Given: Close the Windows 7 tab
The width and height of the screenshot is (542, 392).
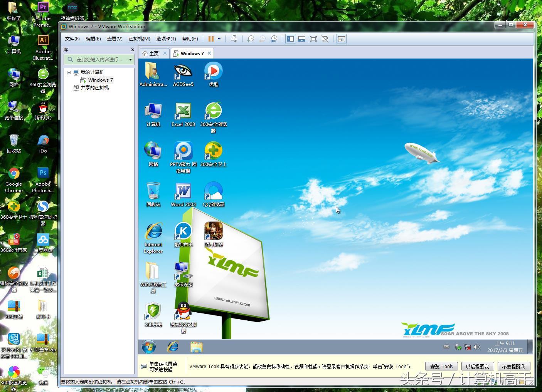Looking at the screenshot, I should 209,53.
